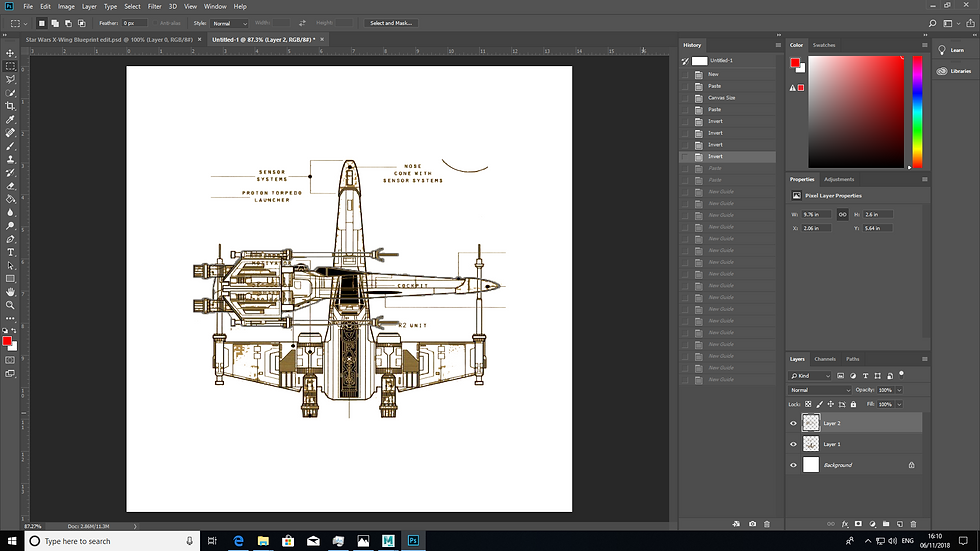Open the Edit Toolbar three-dots menu
This screenshot has width=980, height=551.
point(10,319)
